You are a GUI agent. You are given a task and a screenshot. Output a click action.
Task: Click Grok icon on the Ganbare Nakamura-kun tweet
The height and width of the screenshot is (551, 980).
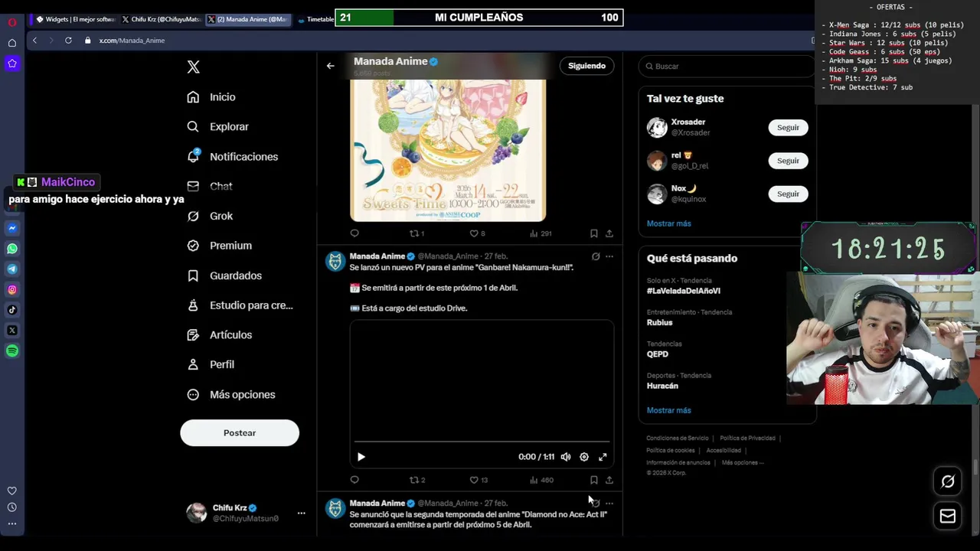tap(596, 256)
